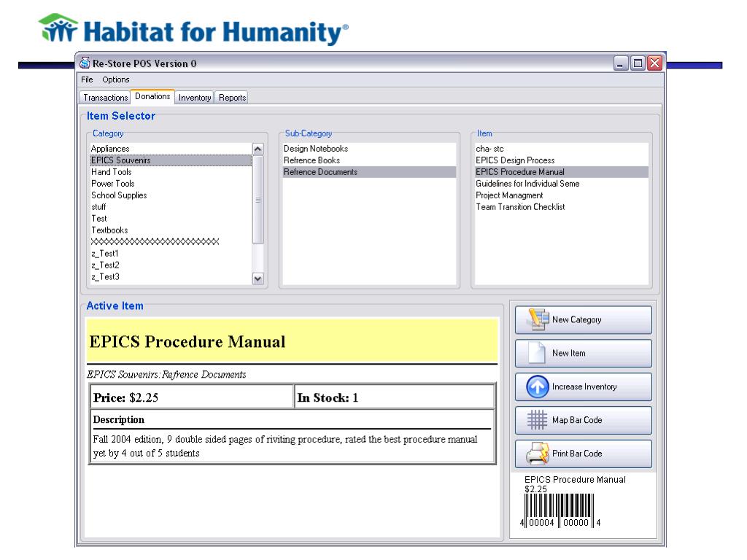This screenshot has height=560, width=747.
Task: Click the grid Map Bar Code icon
Action: pos(537,420)
